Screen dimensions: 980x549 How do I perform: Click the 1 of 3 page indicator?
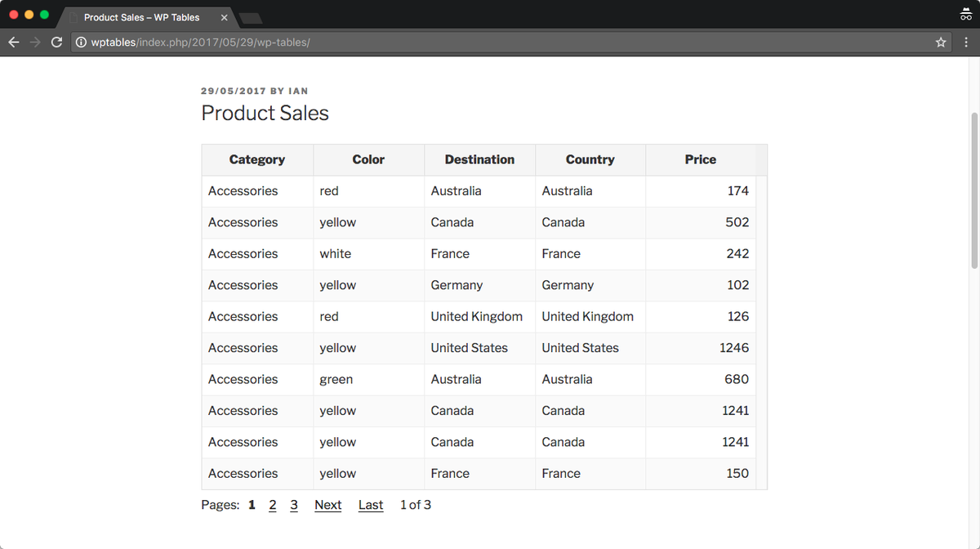[x=416, y=505]
